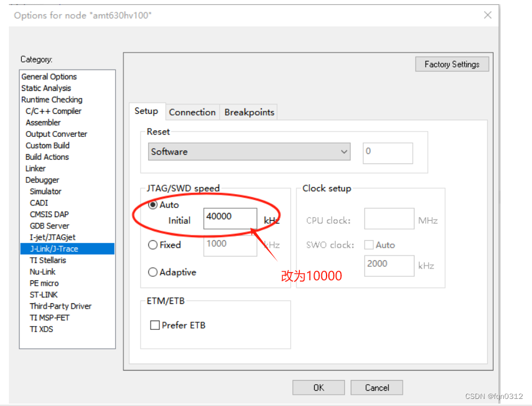Click the Initial speed field showing 40000
The height and width of the screenshot is (406, 532).
pyautogui.click(x=230, y=217)
